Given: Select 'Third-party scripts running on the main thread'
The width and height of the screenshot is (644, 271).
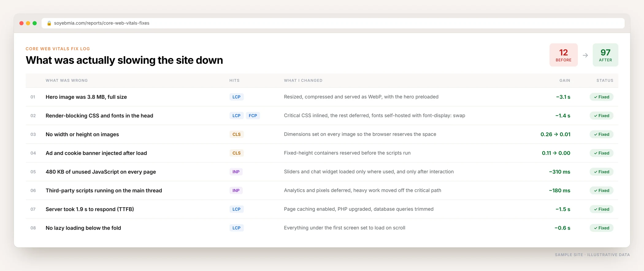Looking at the screenshot, I should 104,191.
